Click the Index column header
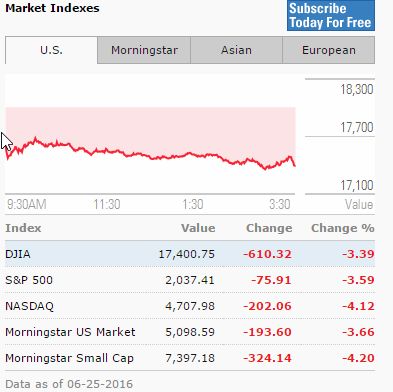The width and height of the screenshot is (393, 392). pos(23,228)
